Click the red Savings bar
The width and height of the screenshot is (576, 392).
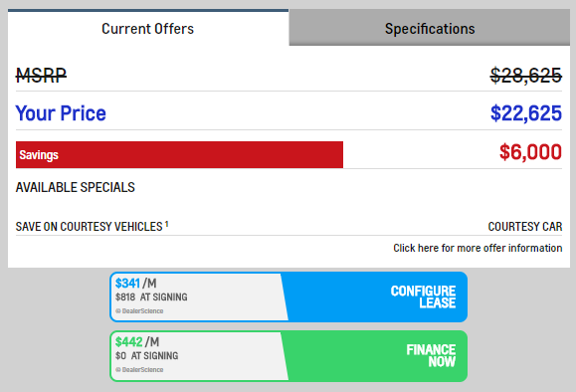(179, 154)
